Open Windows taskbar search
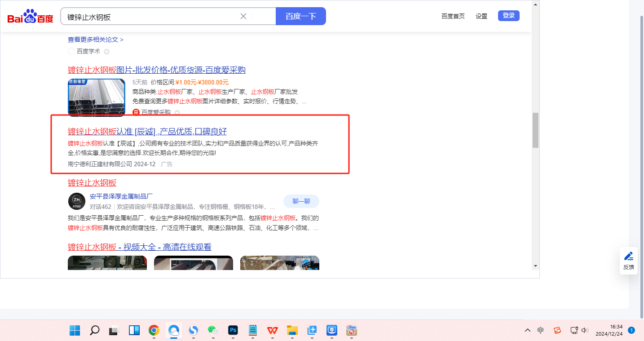 click(94, 331)
